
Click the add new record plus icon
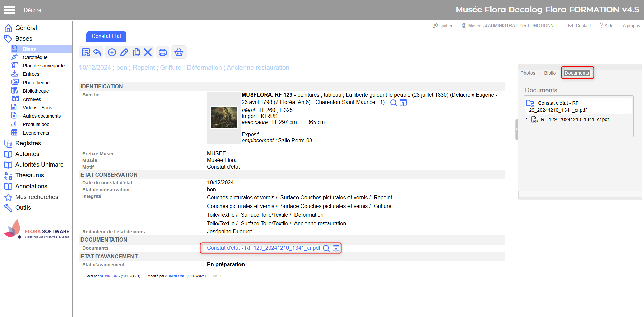(x=112, y=52)
